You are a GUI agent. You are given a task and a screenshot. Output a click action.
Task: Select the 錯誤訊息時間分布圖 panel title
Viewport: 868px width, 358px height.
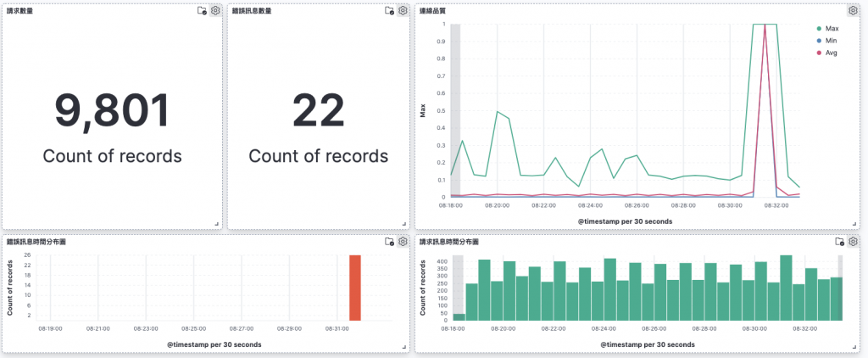(36, 242)
